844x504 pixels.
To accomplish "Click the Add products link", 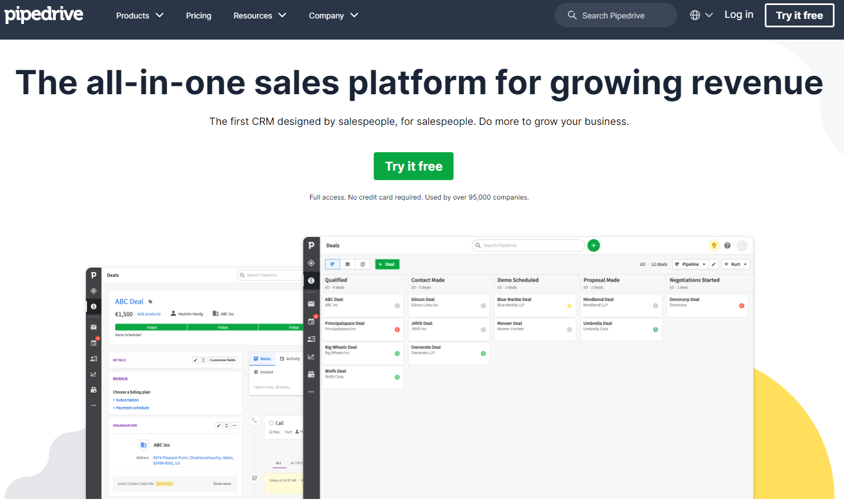I will pos(149,314).
